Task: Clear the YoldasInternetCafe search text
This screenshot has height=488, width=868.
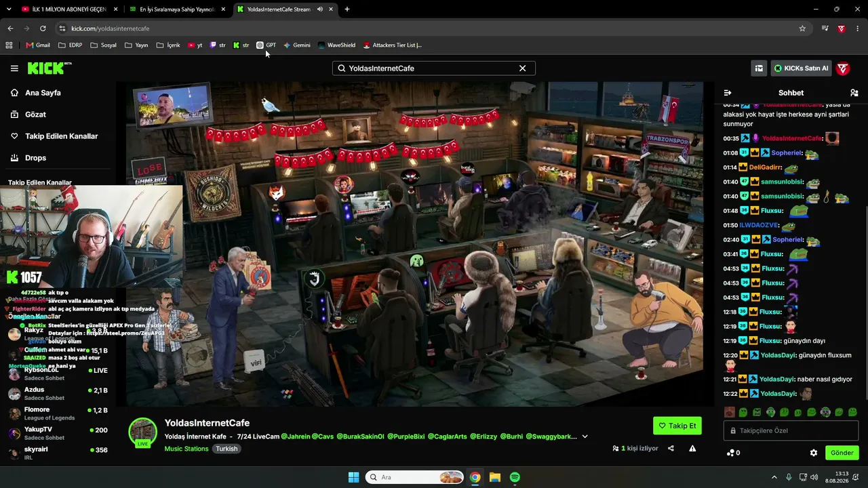Action: click(522, 68)
